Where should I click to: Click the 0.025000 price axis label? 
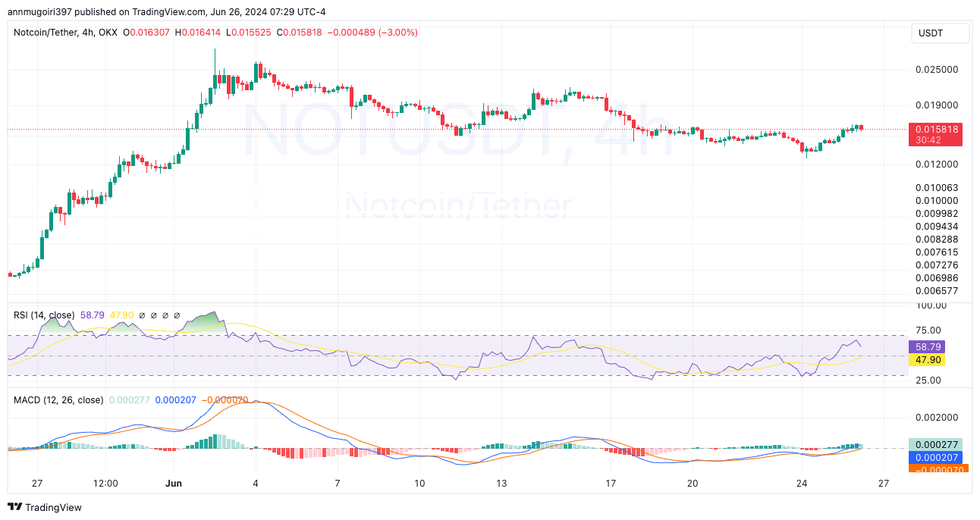[937, 70]
